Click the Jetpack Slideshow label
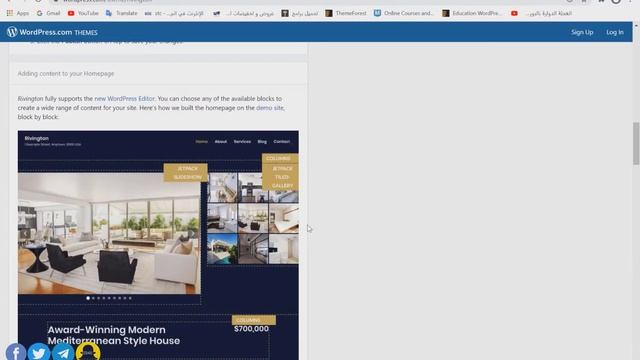 point(186,173)
